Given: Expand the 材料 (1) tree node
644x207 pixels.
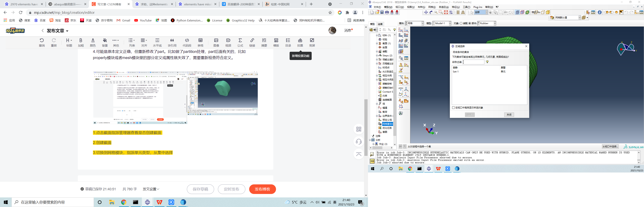Looking at the screenshot, I should coord(377,35).
